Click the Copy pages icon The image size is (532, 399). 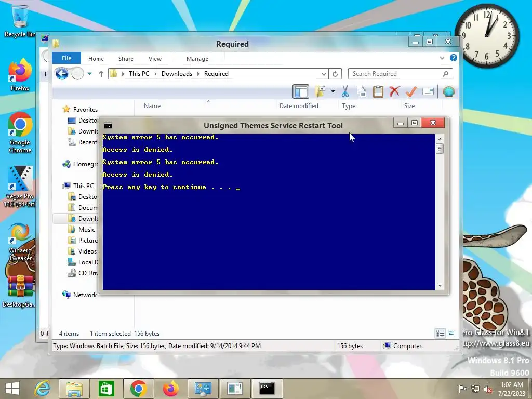coord(362,91)
